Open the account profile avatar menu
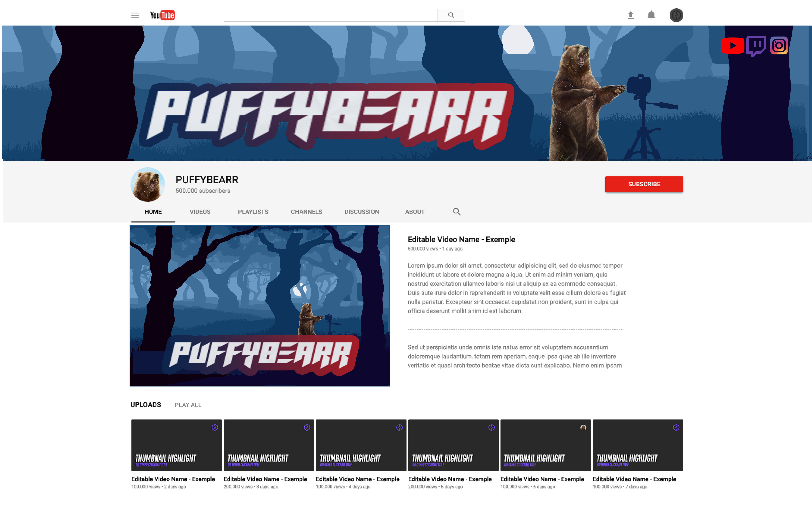 (x=676, y=15)
